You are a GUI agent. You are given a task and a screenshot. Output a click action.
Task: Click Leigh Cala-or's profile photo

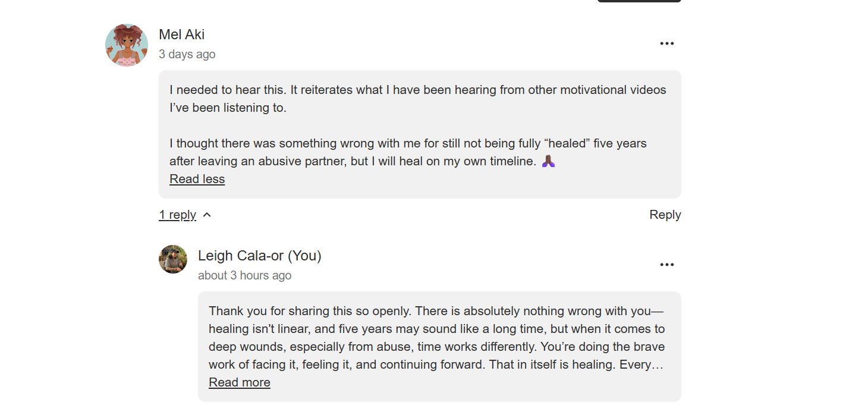point(173,259)
